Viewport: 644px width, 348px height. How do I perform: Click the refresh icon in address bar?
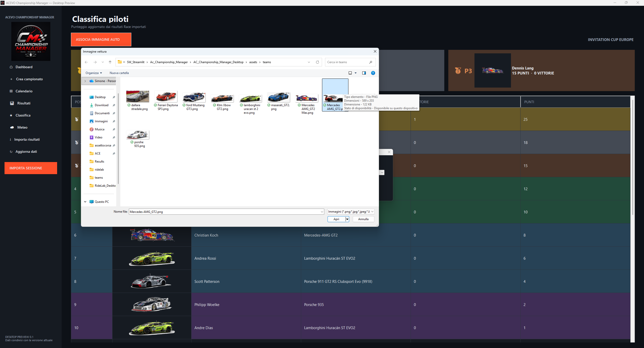click(x=317, y=62)
